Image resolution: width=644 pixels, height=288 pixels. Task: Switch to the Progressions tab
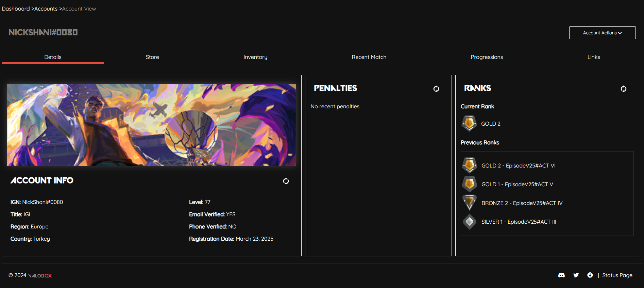[487, 57]
